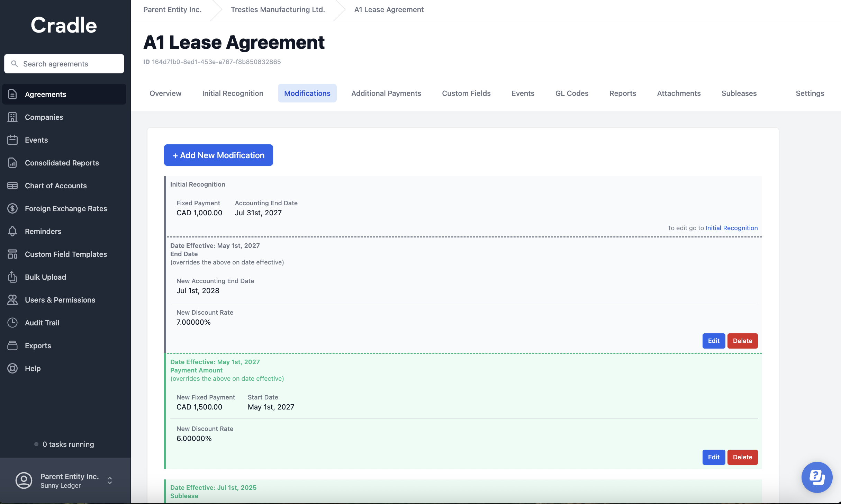Open Bulk Upload via upload icon
This screenshot has height=504, width=841.
coord(12,277)
